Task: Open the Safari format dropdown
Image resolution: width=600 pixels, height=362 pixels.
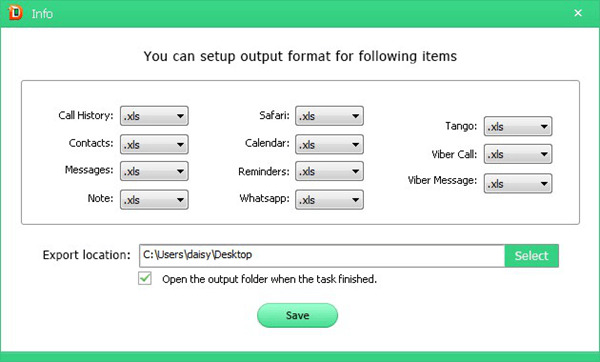Action: (329, 116)
